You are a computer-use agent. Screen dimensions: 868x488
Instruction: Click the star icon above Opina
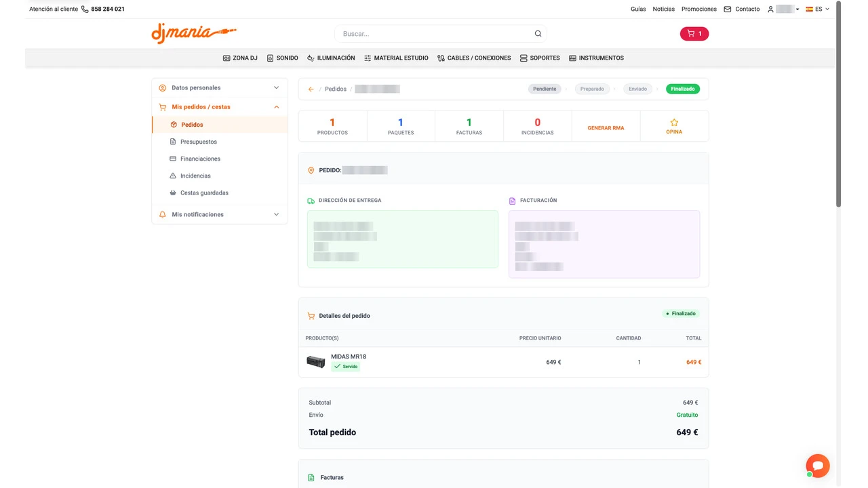pos(674,123)
